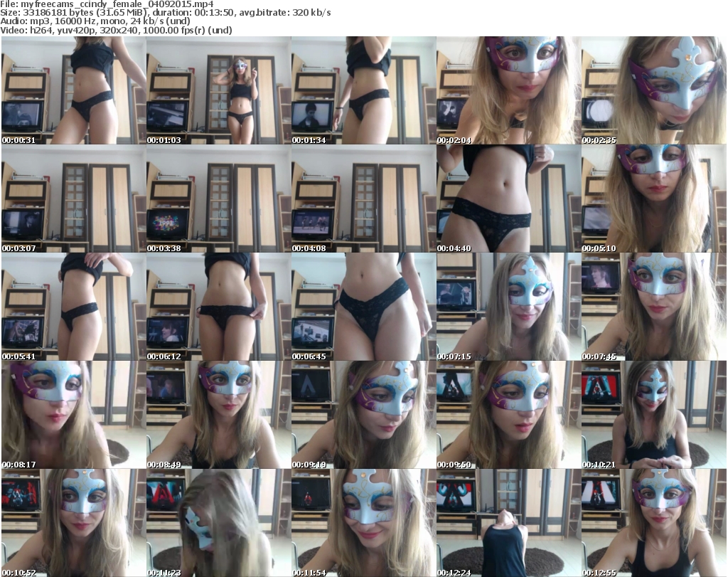Click the thumbnail marked 00:05:10
Screen dimensions: 728x577
click(654, 198)
